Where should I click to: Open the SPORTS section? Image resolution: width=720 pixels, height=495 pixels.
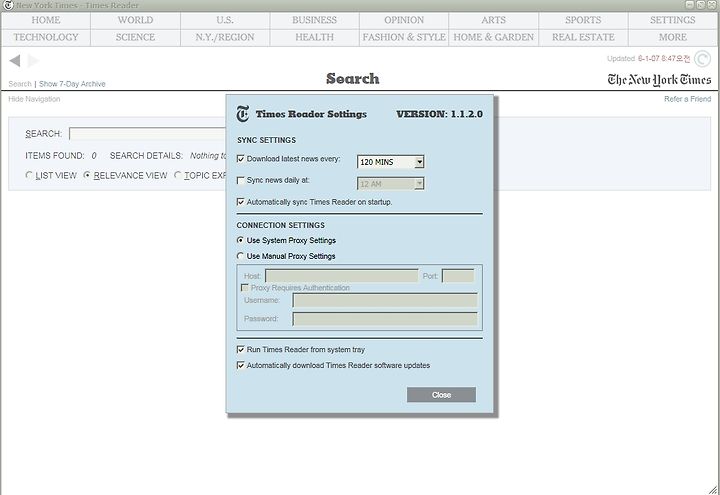tap(583, 20)
